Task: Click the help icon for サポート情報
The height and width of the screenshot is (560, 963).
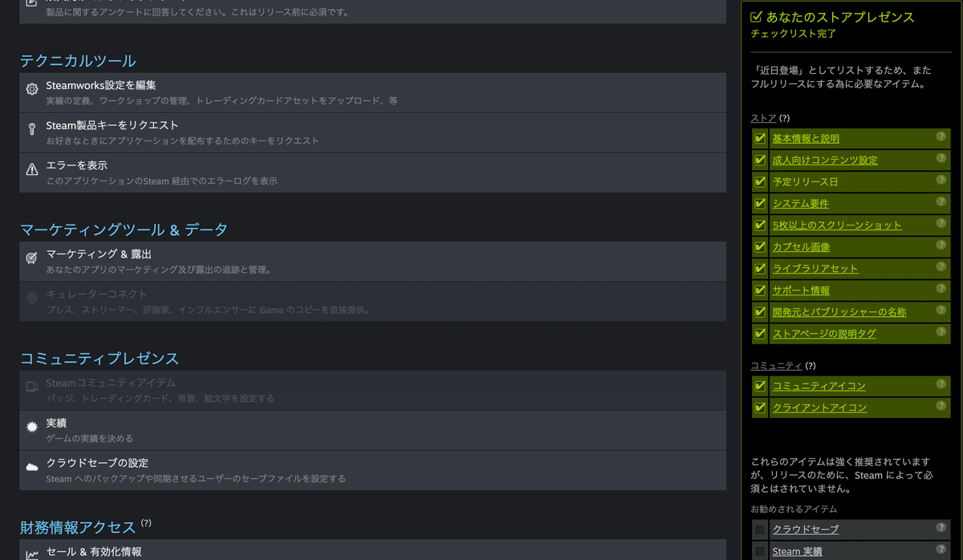Action: [x=941, y=288]
